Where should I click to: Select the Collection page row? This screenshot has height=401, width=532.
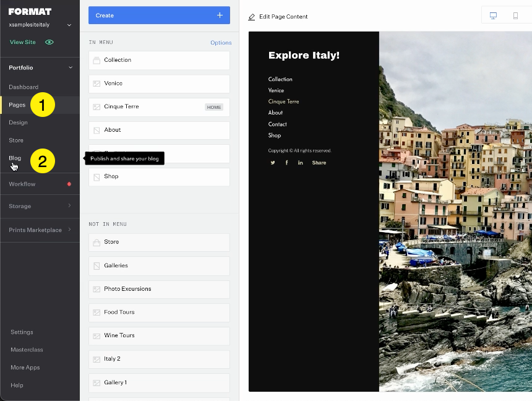[159, 60]
